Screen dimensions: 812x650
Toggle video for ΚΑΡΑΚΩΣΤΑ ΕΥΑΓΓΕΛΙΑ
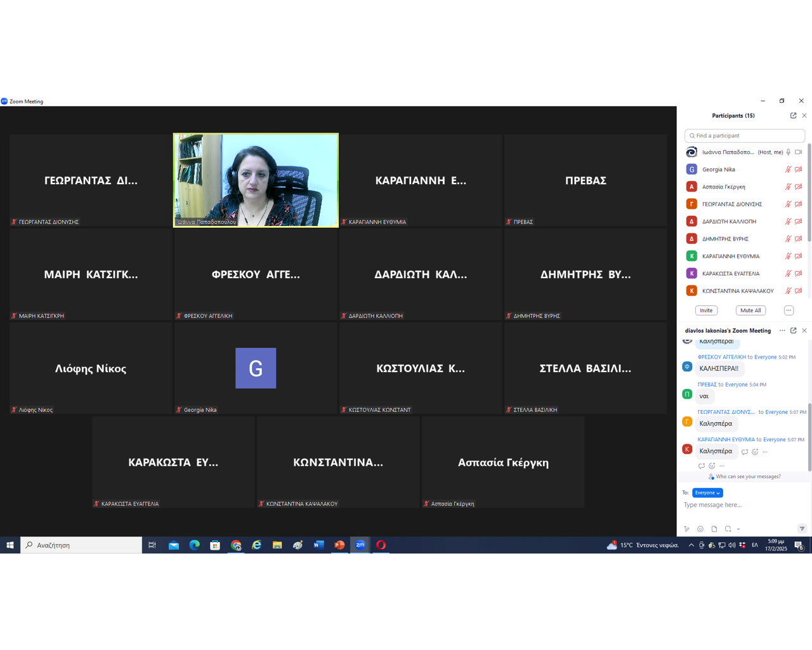[799, 274]
